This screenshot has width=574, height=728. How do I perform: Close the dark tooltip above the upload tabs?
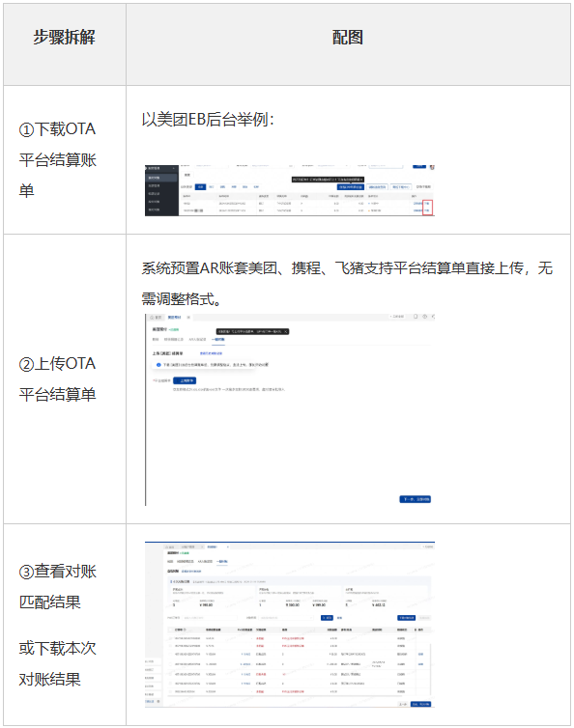point(286,331)
